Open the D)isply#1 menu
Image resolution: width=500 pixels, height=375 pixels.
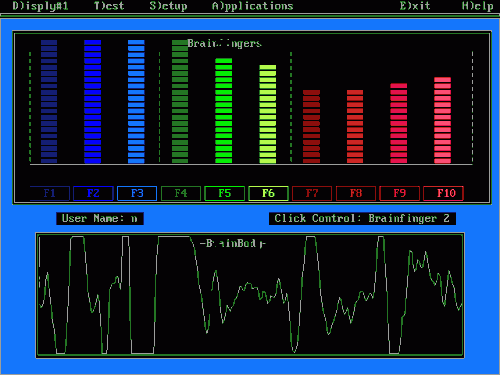pos(40,6)
